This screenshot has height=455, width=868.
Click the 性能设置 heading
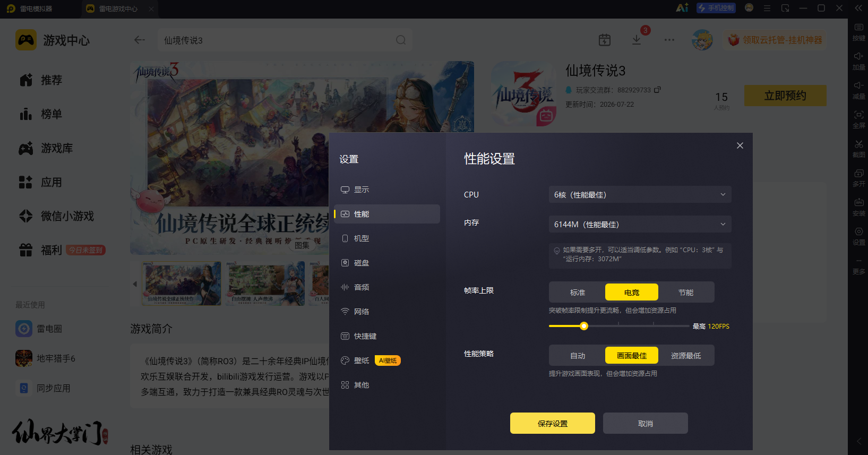489,159
